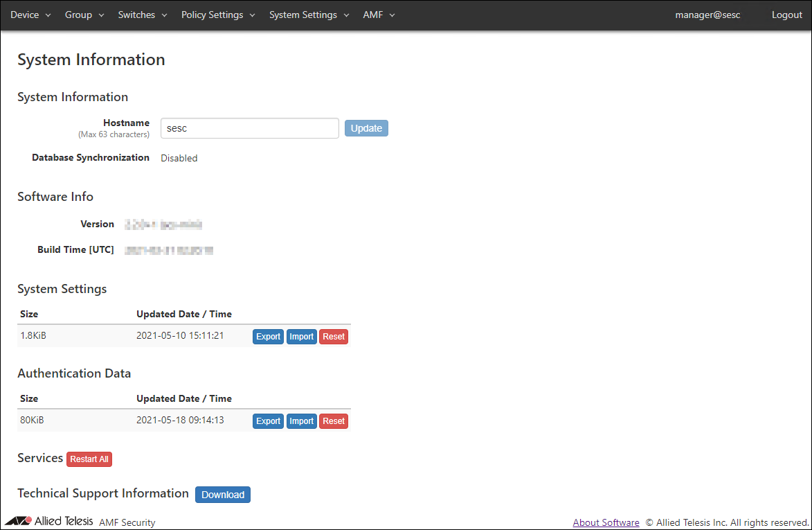Click the Allied Telesis logo
The width and height of the screenshot is (812, 530).
48,521
